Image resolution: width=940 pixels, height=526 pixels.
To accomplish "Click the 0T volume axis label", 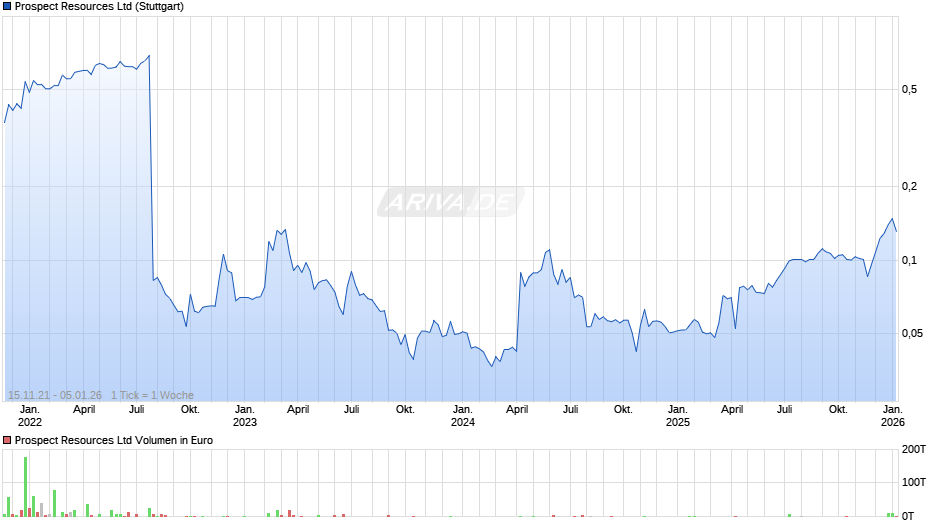I will [908, 516].
